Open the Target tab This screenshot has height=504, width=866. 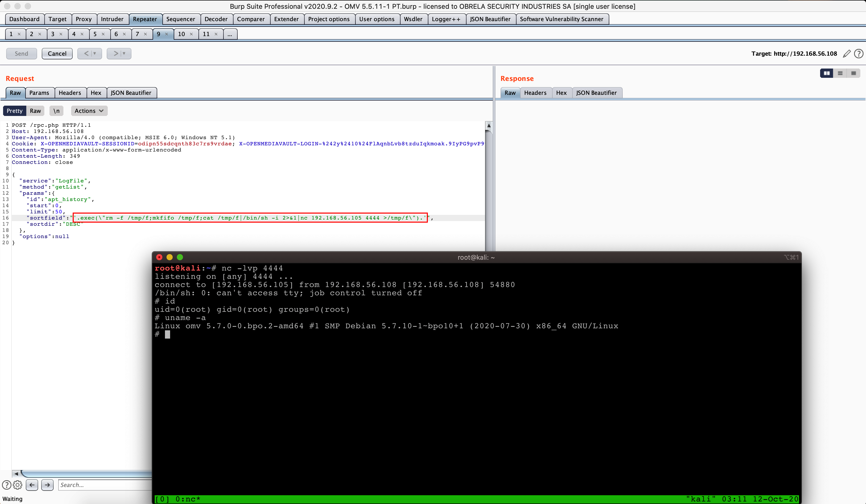[57, 19]
